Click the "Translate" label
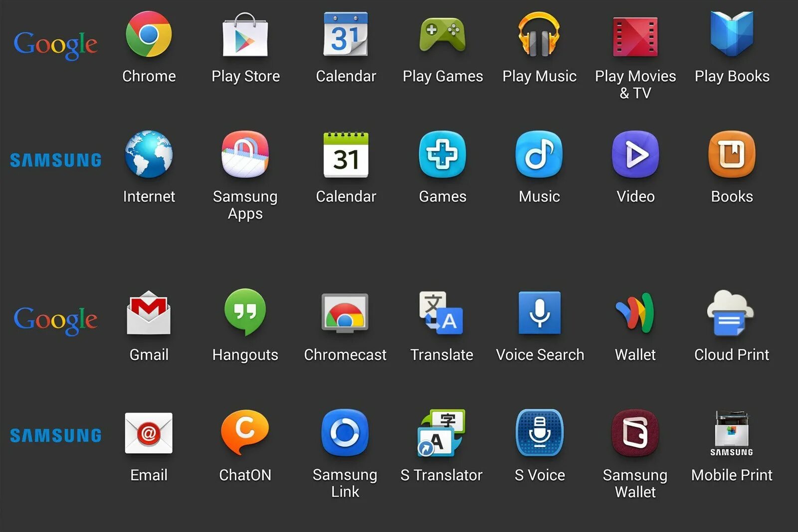 tap(441, 355)
